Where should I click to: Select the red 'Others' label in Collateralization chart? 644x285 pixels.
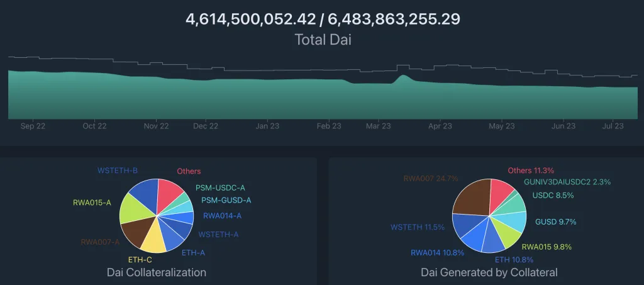[x=189, y=171]
